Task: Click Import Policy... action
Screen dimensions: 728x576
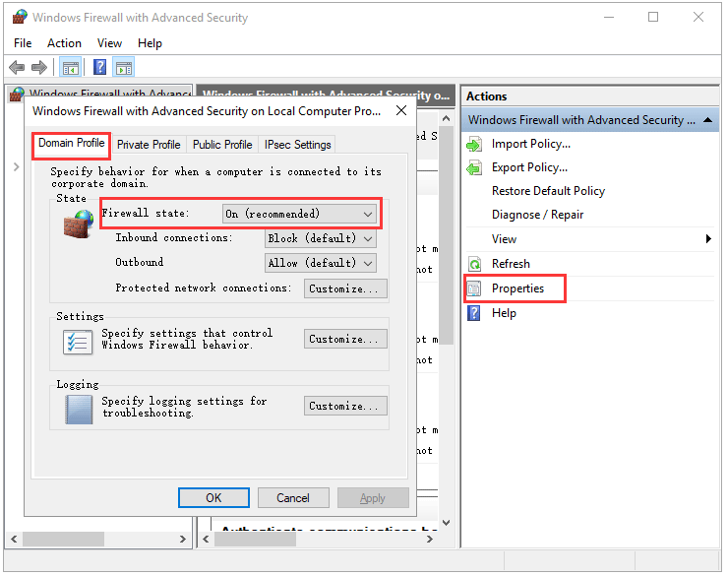Action: [531, 144]
